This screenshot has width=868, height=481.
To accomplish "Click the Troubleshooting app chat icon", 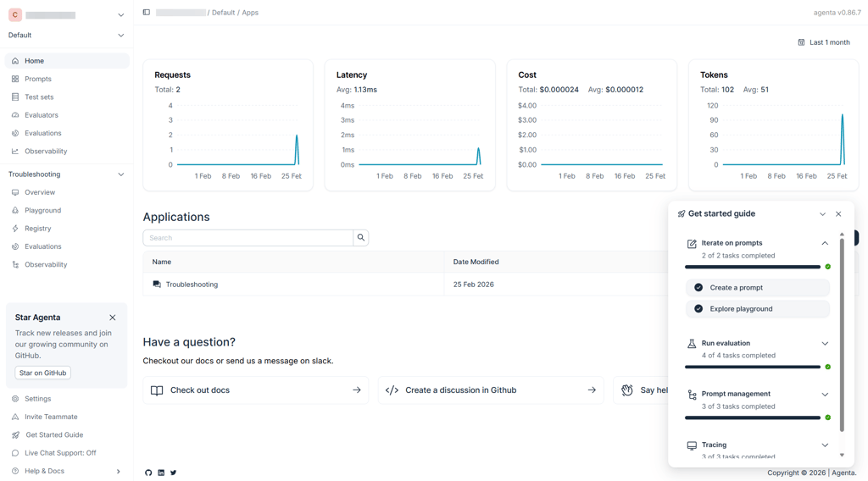I will (x=157, y=285).
